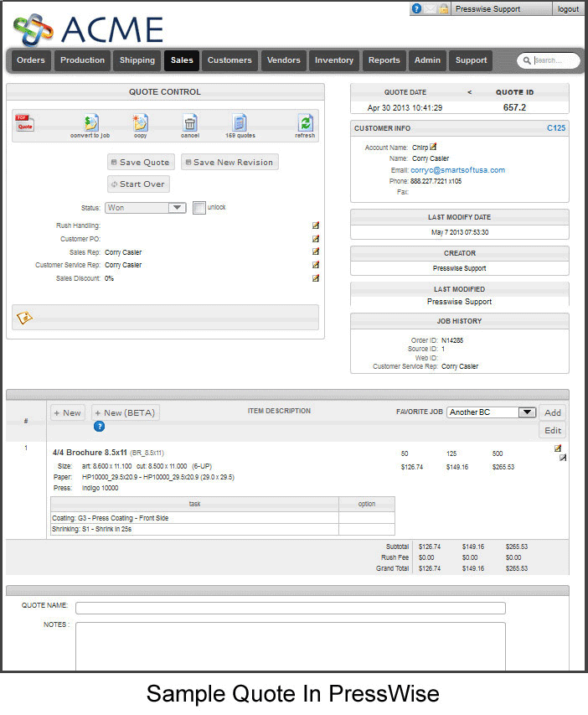The width and height of the screenshot is (588, 715).
Task: Click the note tag icon below Sales Discount
Action: click(x=24, y=318)
